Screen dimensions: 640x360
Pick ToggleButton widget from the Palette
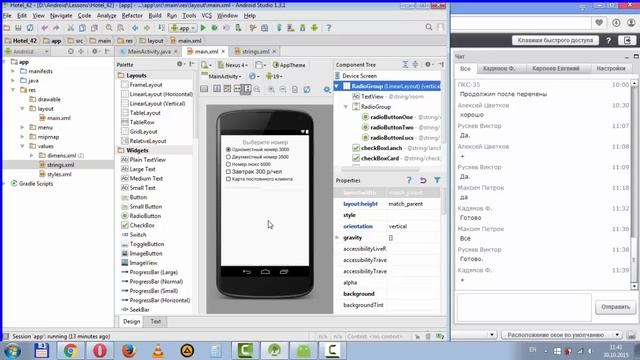147,244
